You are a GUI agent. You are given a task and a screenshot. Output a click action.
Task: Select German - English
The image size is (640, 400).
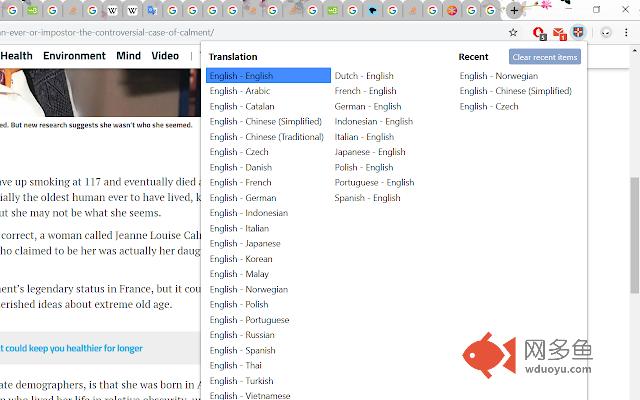coord(368,106)
